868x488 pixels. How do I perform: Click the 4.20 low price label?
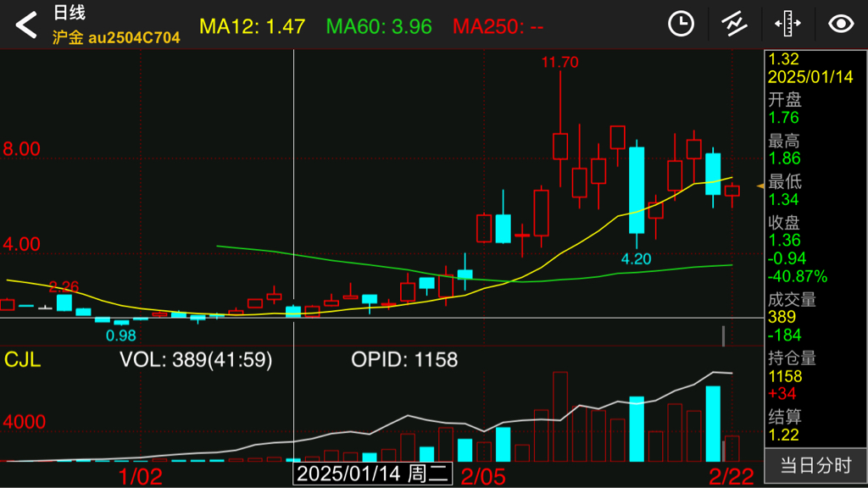pyautogui.click(x=636, y=258)
